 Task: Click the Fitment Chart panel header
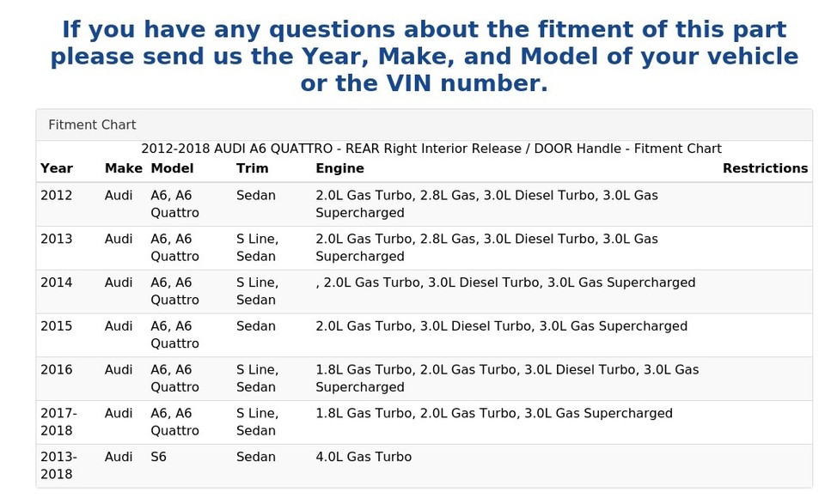92,124
